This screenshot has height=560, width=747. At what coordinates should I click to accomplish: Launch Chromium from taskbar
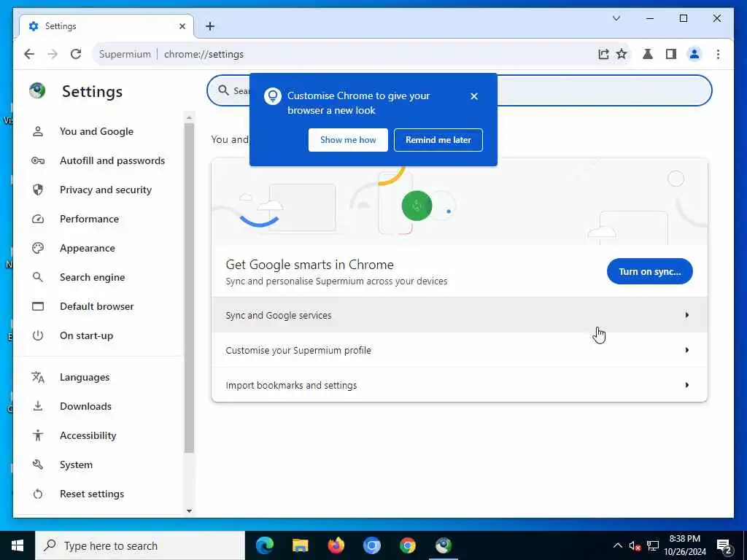[x=371, y=545]
